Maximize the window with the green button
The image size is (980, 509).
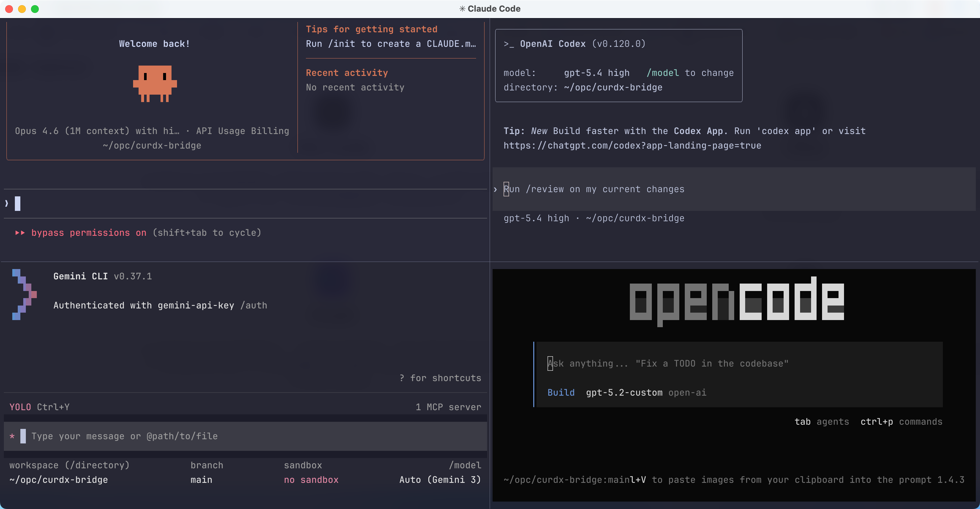coord(35,9)
